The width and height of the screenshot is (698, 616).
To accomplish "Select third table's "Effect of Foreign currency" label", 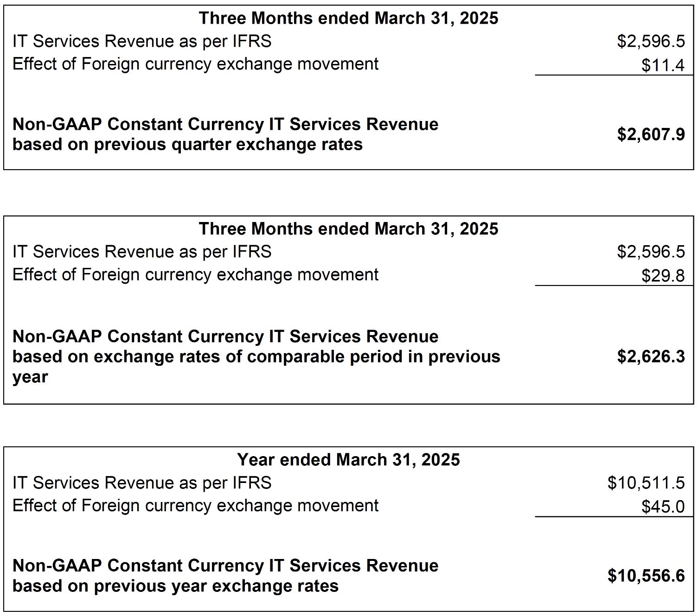I will click(195, 505).
